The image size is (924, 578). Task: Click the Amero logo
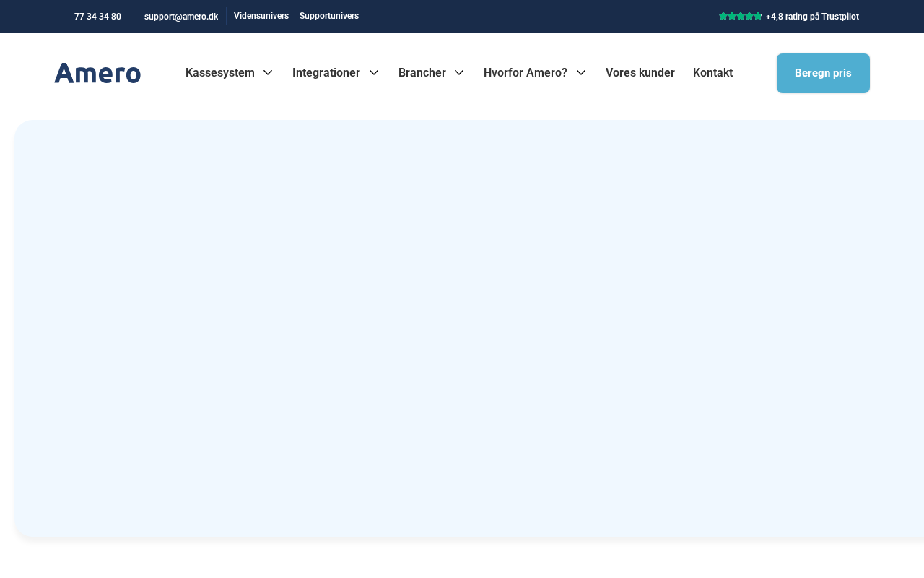pyautogui.click(x=97, y=73)
